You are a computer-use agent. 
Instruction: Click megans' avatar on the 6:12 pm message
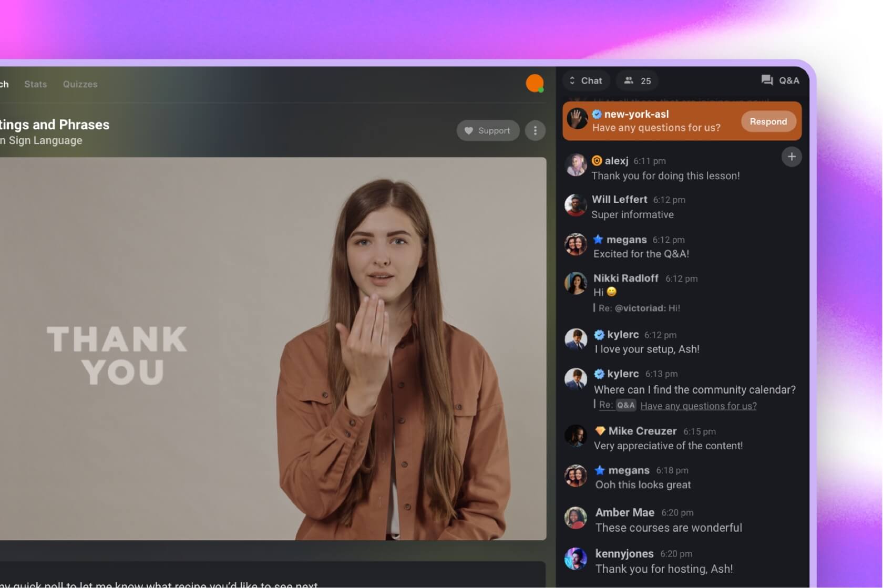(x=576, y=244)
